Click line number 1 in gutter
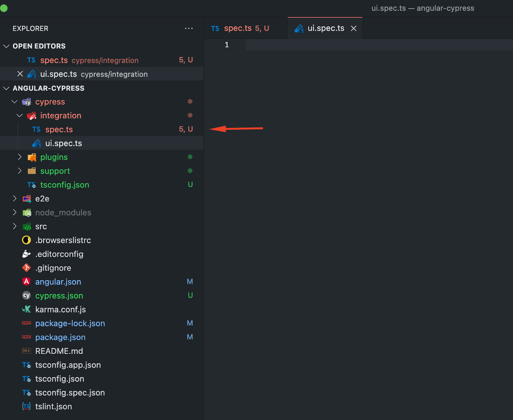 [x=227, y=45]
